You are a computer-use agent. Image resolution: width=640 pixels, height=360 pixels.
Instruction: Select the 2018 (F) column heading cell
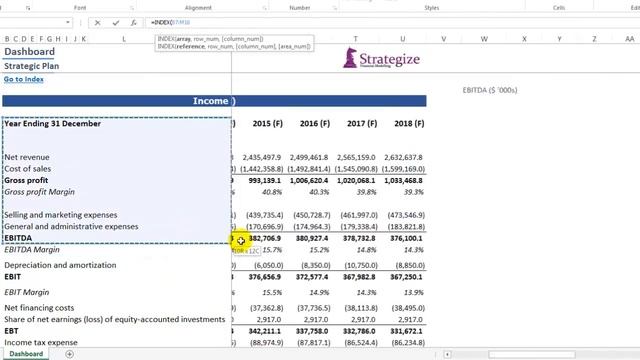coord(409,124)
